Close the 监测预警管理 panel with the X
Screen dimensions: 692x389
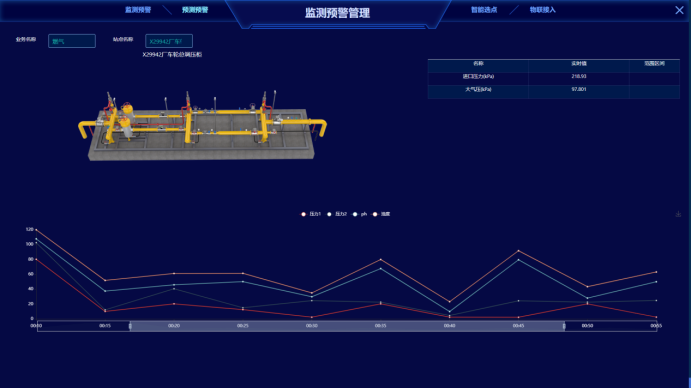[x=679, y=10]
